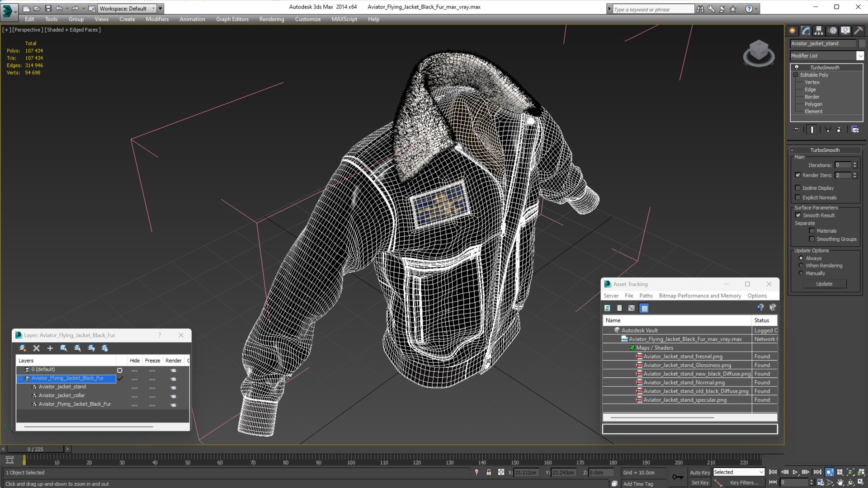Image resolution: width=868 pixels, height=488 pixels.
Task: Select the Pan View hand tool
Action: [840, 483]
